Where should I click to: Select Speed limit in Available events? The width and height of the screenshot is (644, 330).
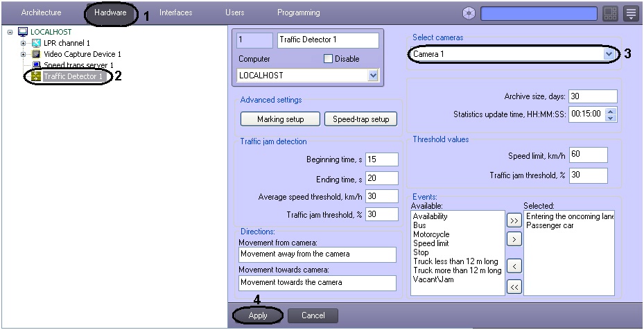pos(430,243)
